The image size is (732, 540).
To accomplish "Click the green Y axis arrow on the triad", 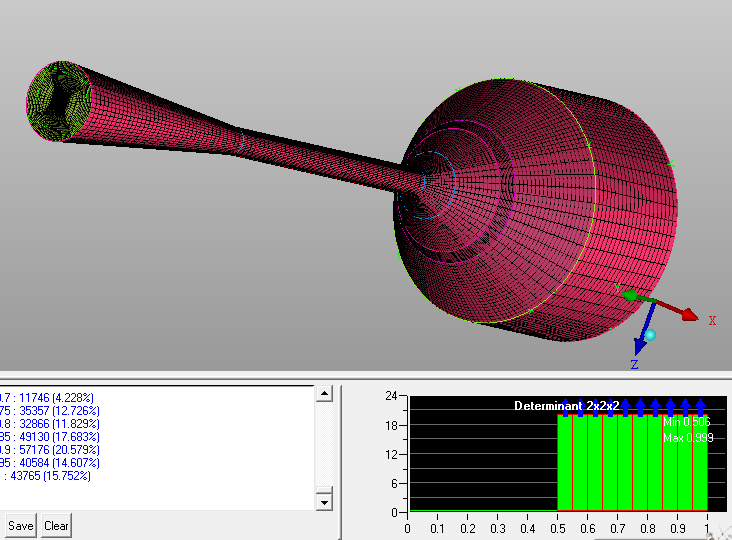I will coord(629,295).
